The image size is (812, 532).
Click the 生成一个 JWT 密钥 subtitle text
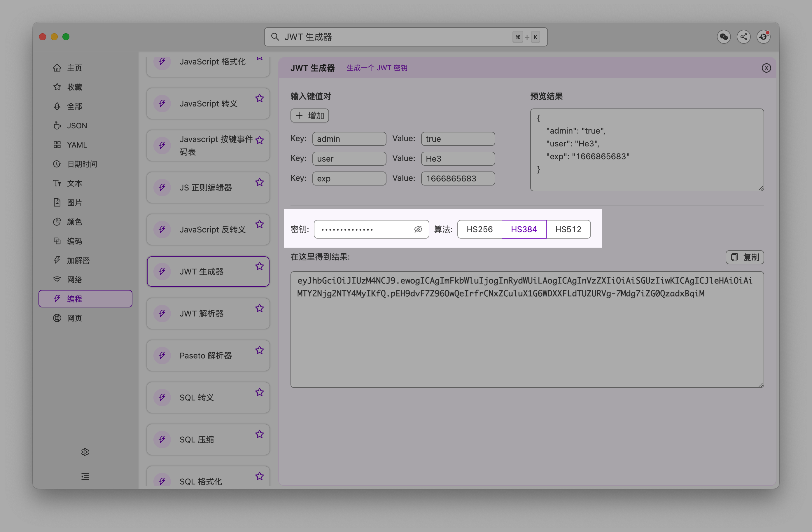[x=377, y=68]
